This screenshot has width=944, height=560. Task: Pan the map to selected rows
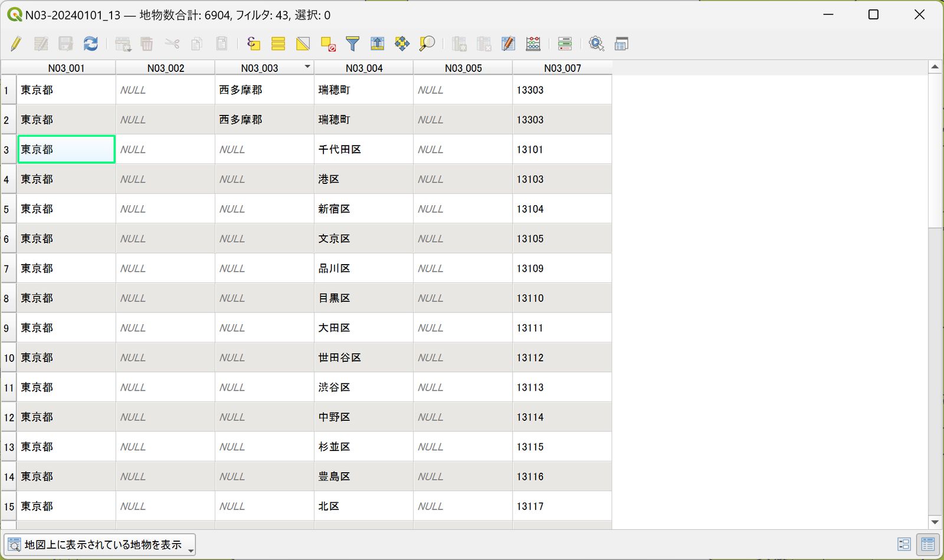pyautogui.click(x=402, y=44)
